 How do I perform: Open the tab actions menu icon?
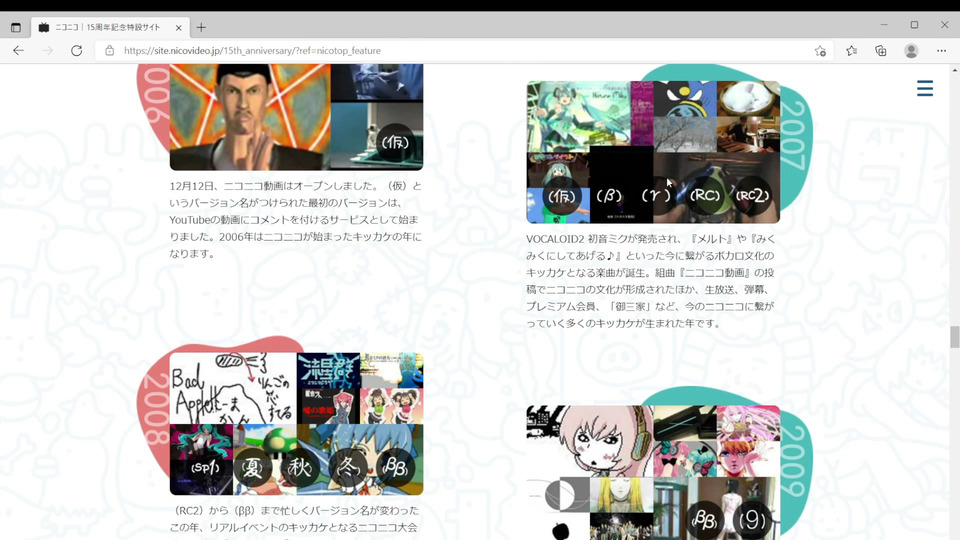tap(16, 28)
